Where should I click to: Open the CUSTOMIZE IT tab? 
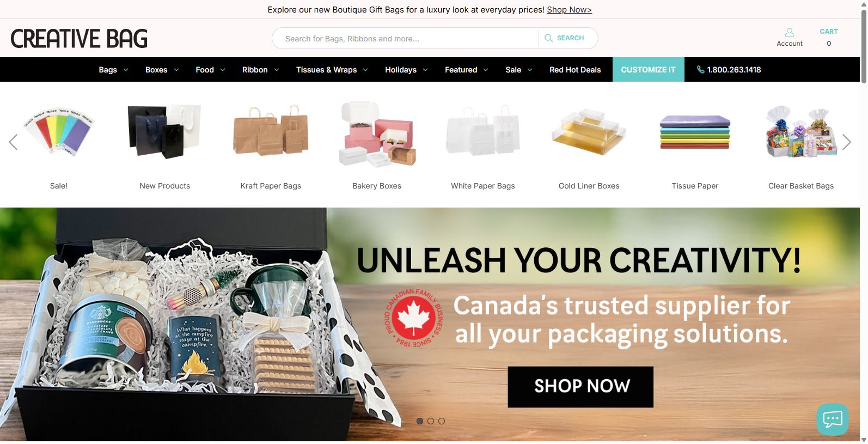648,70
